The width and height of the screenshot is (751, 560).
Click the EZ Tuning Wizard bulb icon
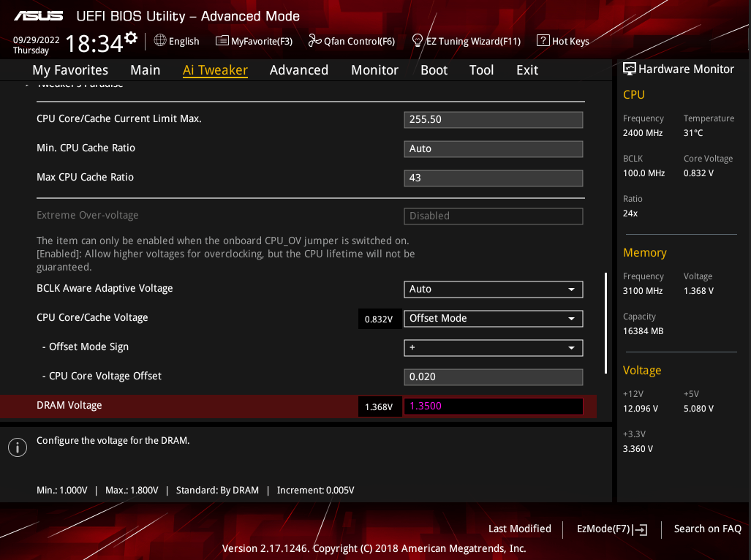[417, 40]
